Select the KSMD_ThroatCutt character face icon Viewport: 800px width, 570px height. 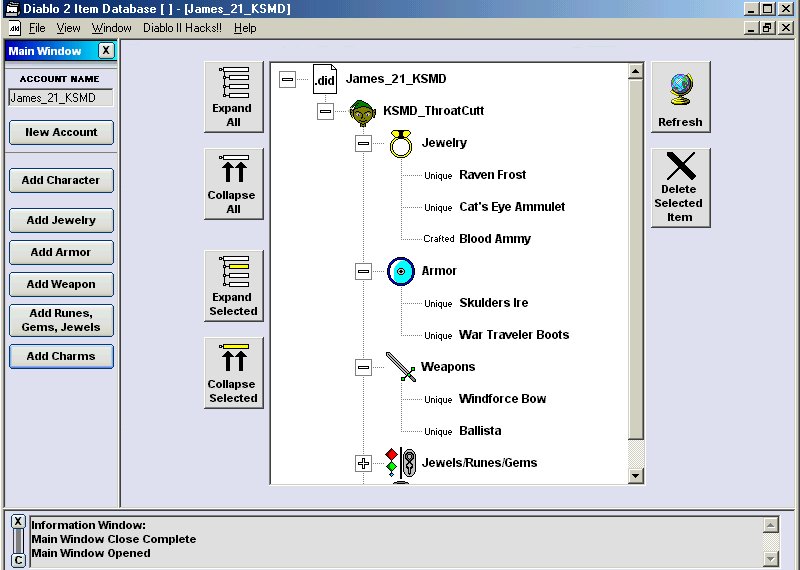(x=363, y=112)
